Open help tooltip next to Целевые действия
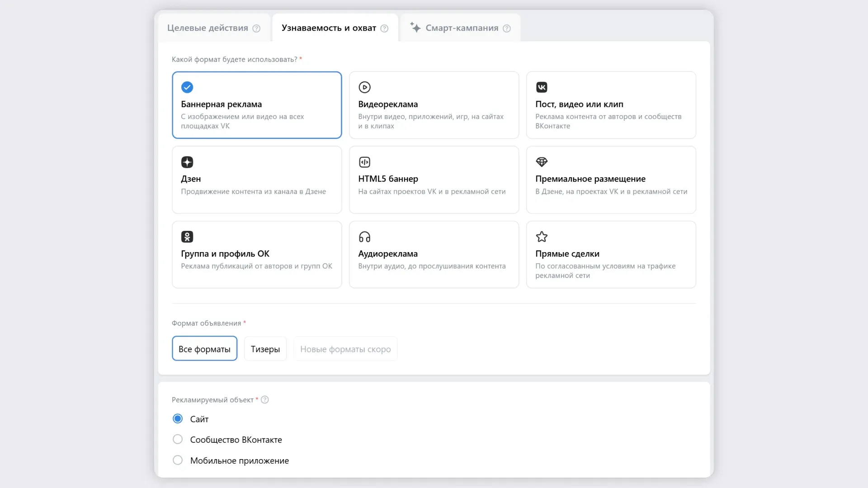Screen dimensions: 868x488 [x=256, y=28]
